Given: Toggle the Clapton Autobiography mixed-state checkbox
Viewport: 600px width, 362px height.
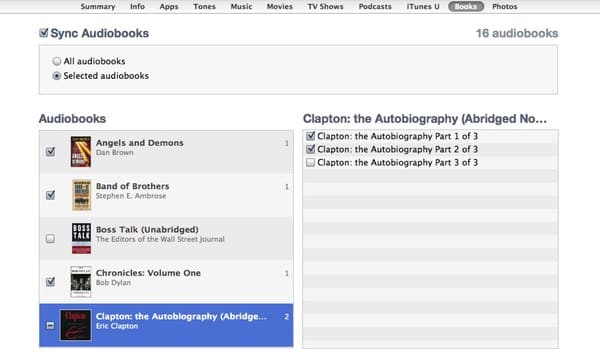Looking at the screenshot, I should coord(50,325).
